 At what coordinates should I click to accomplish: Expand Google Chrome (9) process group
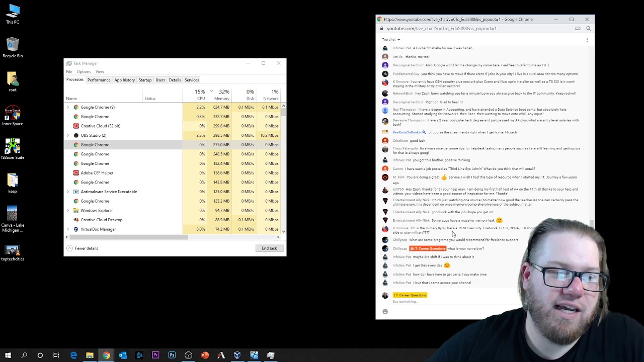point(68,107)
